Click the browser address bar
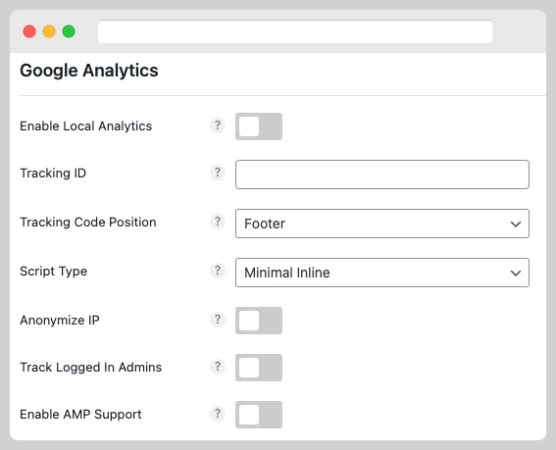Viewport: 556px width, 450px height. [x=295, y=32]
